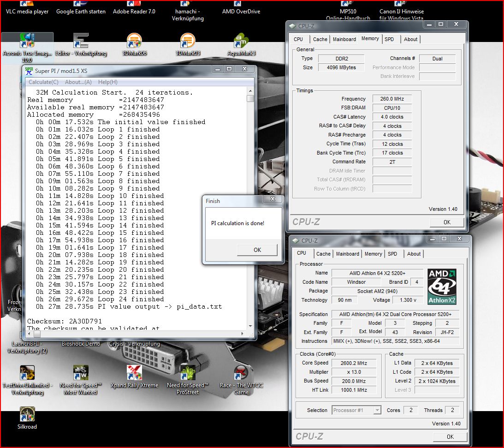
Task: Open the Silkroad desktop icon
Action: [x=27, y=414]
